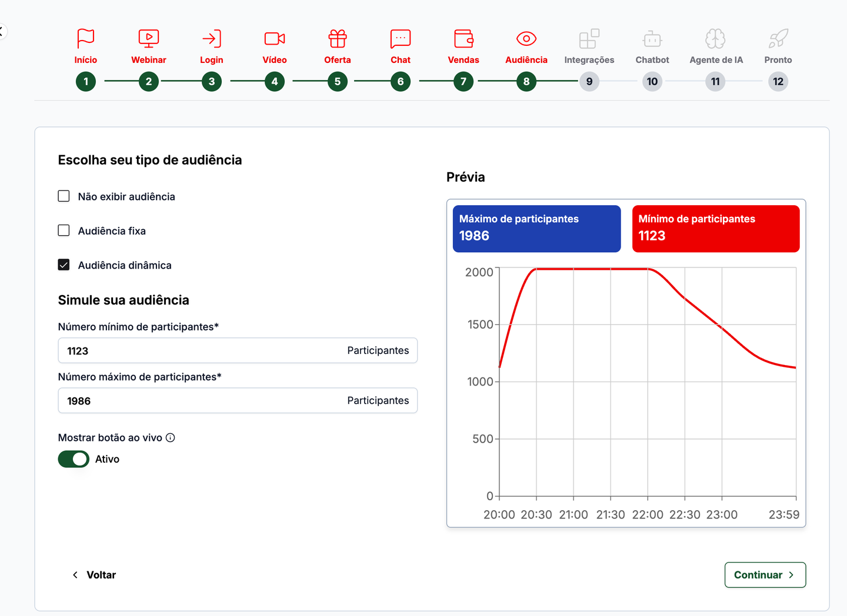
Task: Click the blue Máximo de participantes card
Action: 536,229
